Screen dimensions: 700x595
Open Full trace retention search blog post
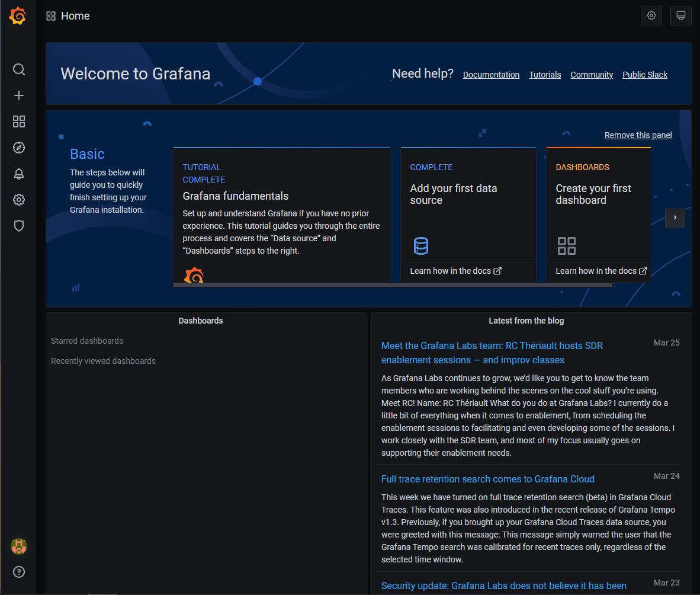pyautogui.click(x=488, y=479)
